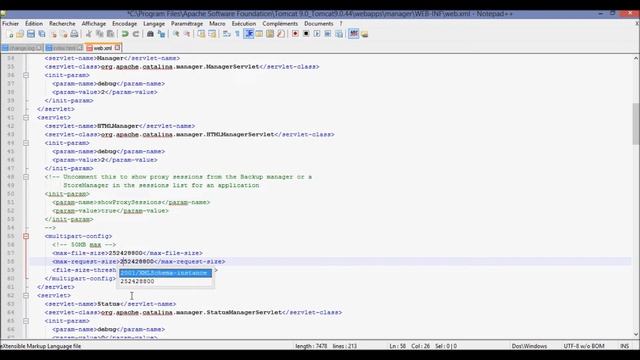Click the max-file-size line 57 text
640x360 pixels.
tap(127, 253)
